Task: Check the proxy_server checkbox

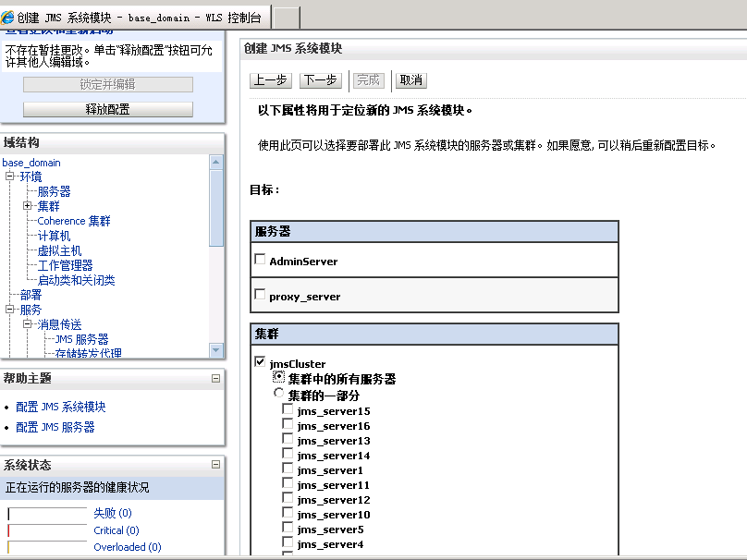Action: coord(260,294)
